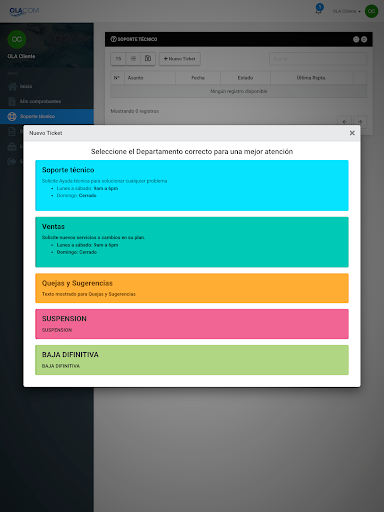Sort by Fecha column header
Image resolution: width=384 pixels, height=512 pixels.
coord(198,78)
